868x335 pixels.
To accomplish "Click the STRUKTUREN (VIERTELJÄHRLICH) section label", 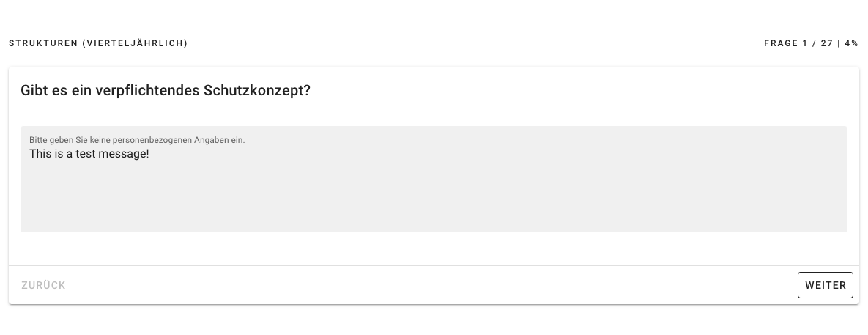I will (98, 43).
